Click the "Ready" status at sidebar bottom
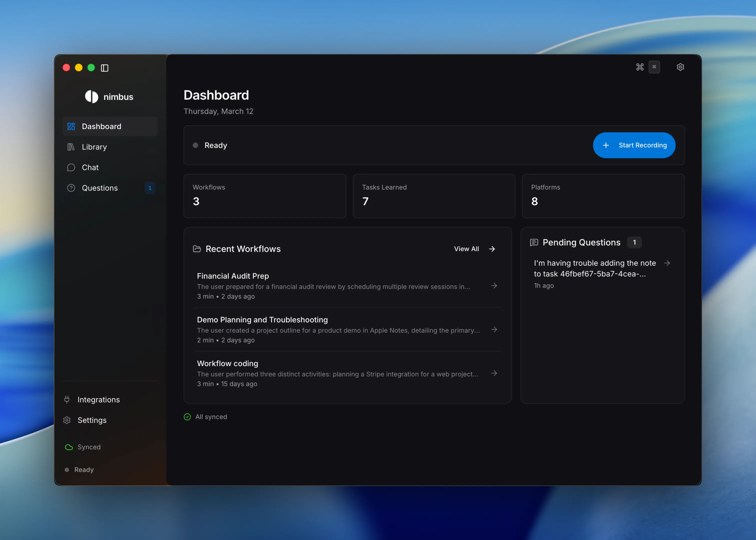Image resolution: width=756 pixels, height=540 pixels. (x=80, y=470)
